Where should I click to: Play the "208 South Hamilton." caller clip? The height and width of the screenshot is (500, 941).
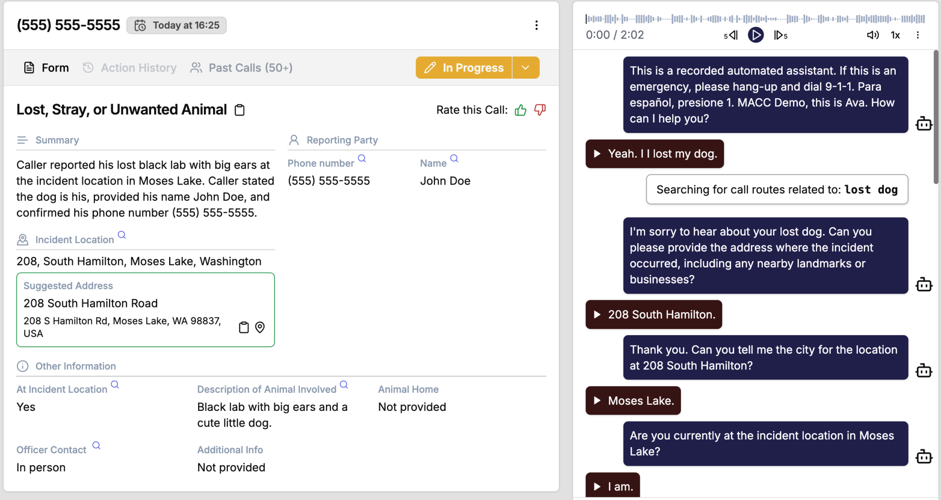point(598,315)
